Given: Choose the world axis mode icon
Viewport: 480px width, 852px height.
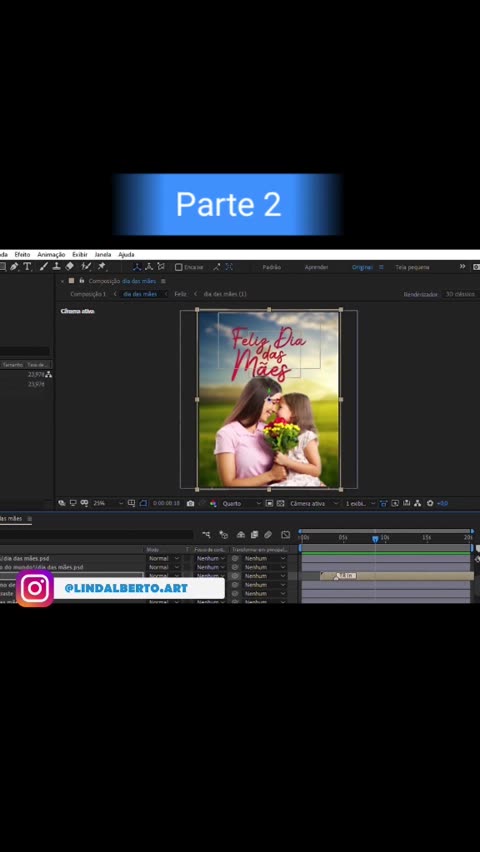Looking at the screenshot, I should (148, 267).
